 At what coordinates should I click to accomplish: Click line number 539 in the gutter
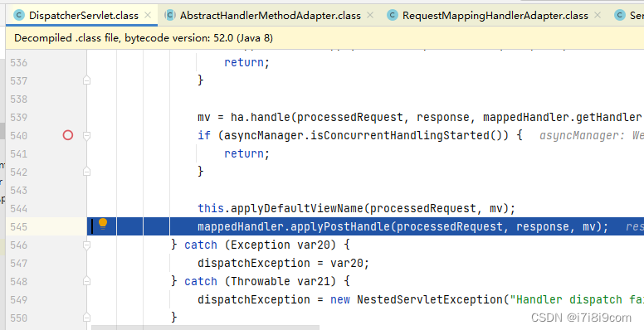[19, 118]
